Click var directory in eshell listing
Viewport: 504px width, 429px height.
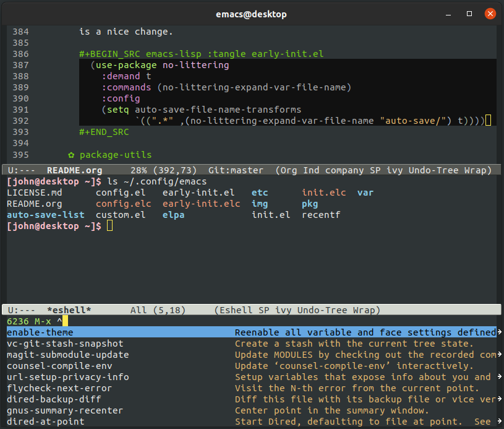[x=365, y=193]
